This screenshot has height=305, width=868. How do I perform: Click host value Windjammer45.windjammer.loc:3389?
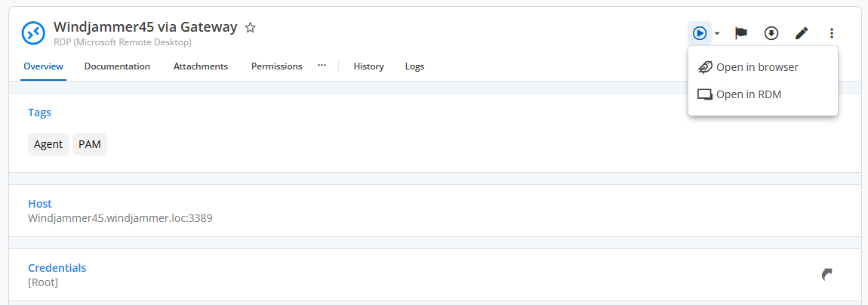click(x=120, y=218)
